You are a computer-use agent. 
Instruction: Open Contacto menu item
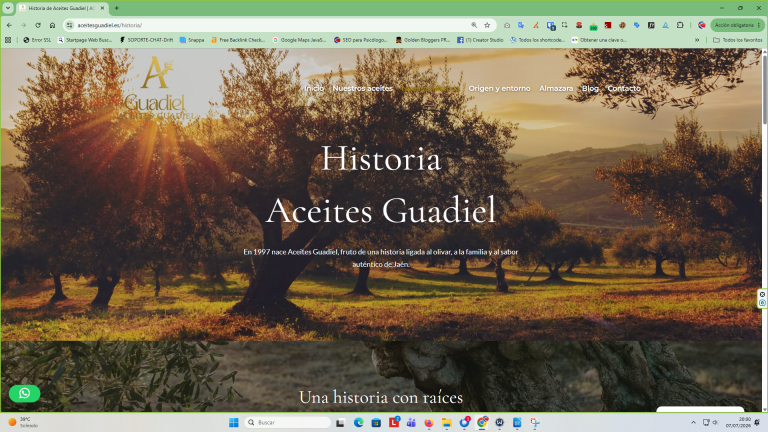click(x=624, y=88)
